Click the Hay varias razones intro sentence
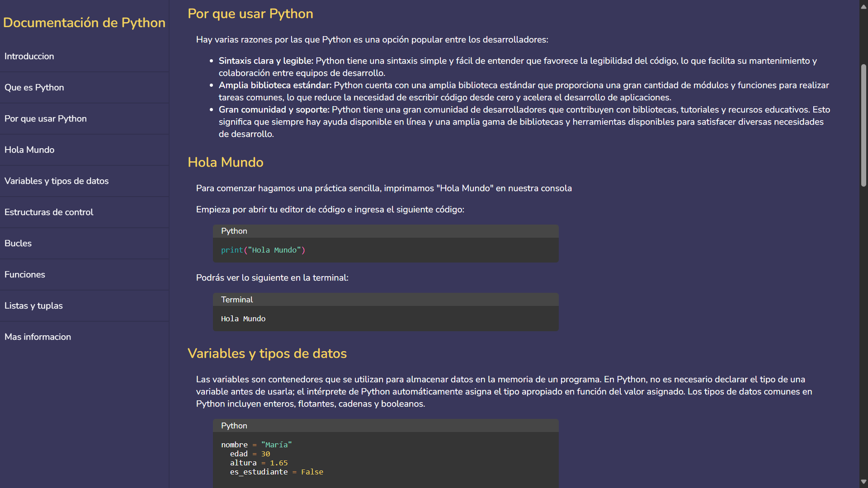The width and height of the screenshot is (868, 488). [372, 40]
